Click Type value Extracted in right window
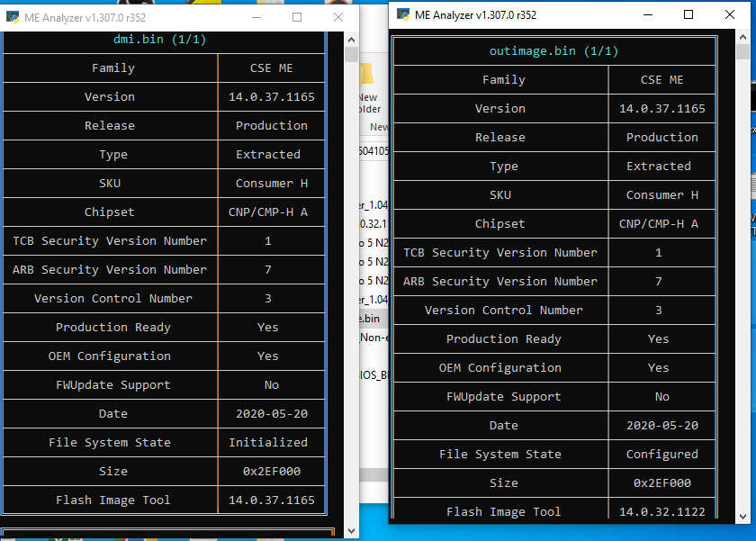 tap(659, 166)
